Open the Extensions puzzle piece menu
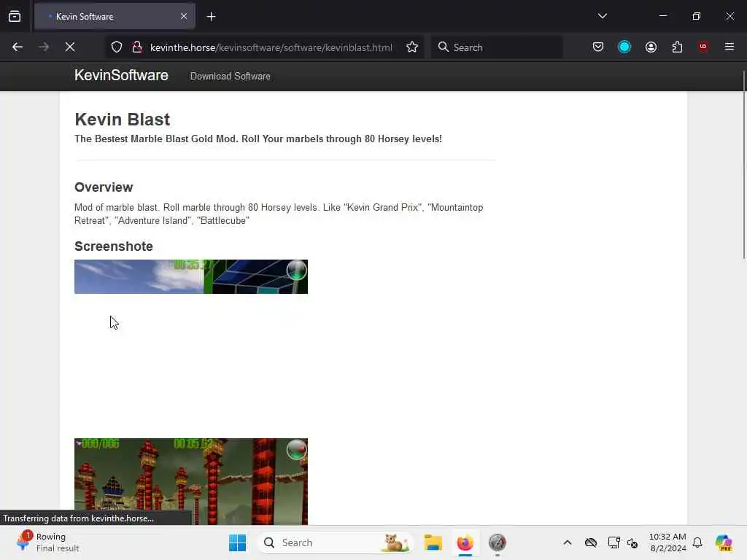Image resolution: width=747 pixels, height=560 pixels. coord(677,47)
